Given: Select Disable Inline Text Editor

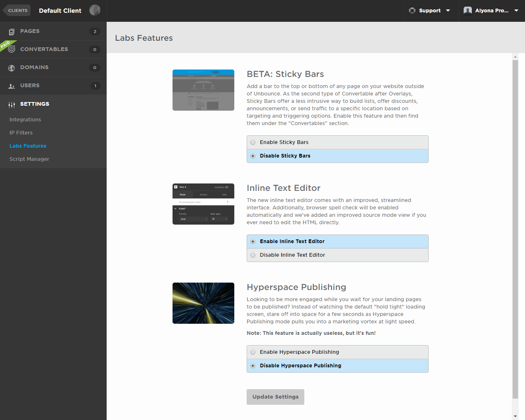Looking at the screenshot, I should pyautogui.click(x=253, y=255).
